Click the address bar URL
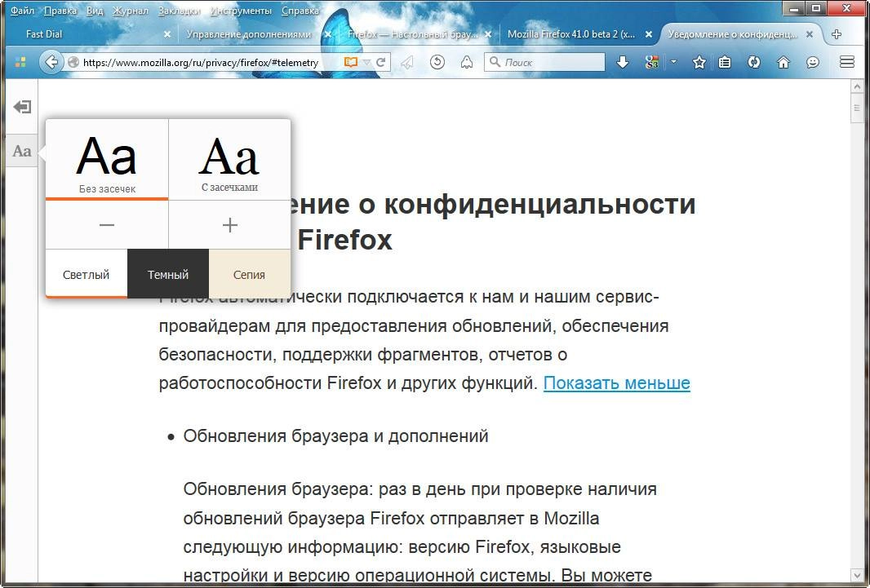870x588 pixels. click(x=200, y=63)
